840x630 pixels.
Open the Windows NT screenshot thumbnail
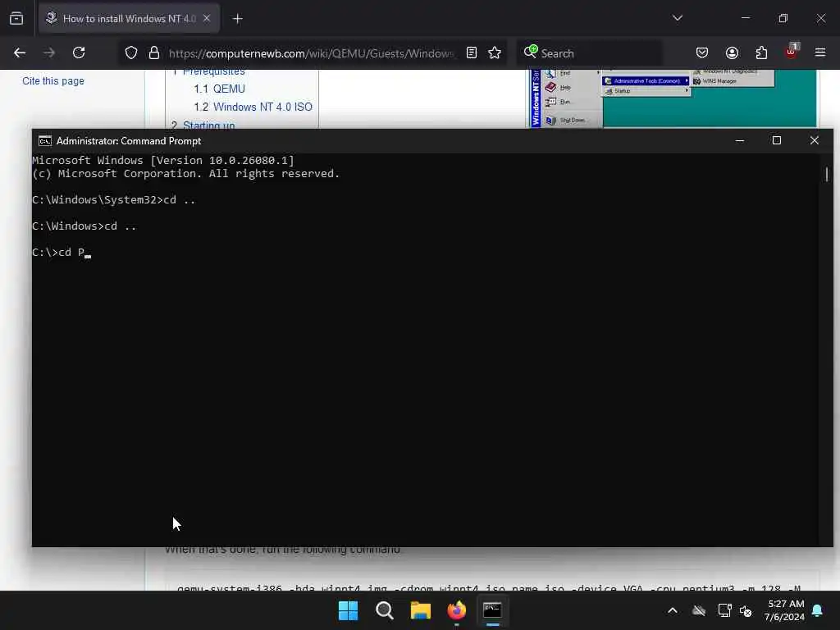[673, 98]
